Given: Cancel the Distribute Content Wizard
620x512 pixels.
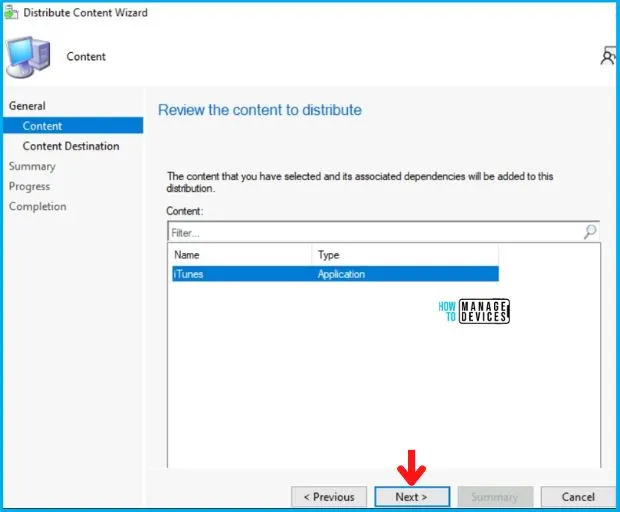Looking at the screenshot, I should (x=578, y=497).
